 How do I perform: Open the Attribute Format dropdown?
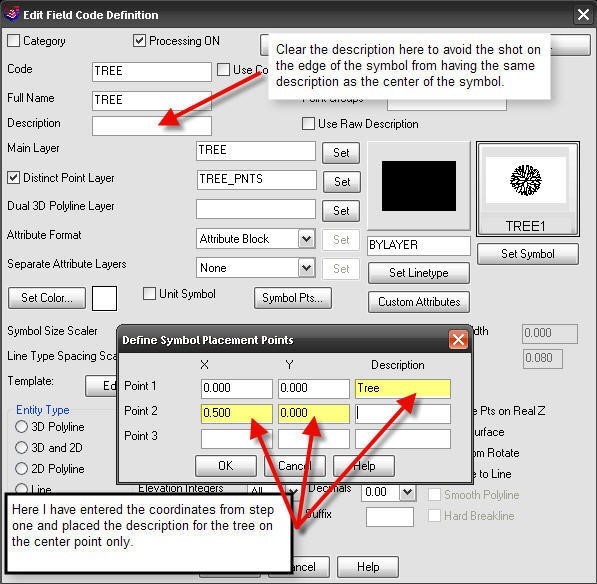(306, 239)
